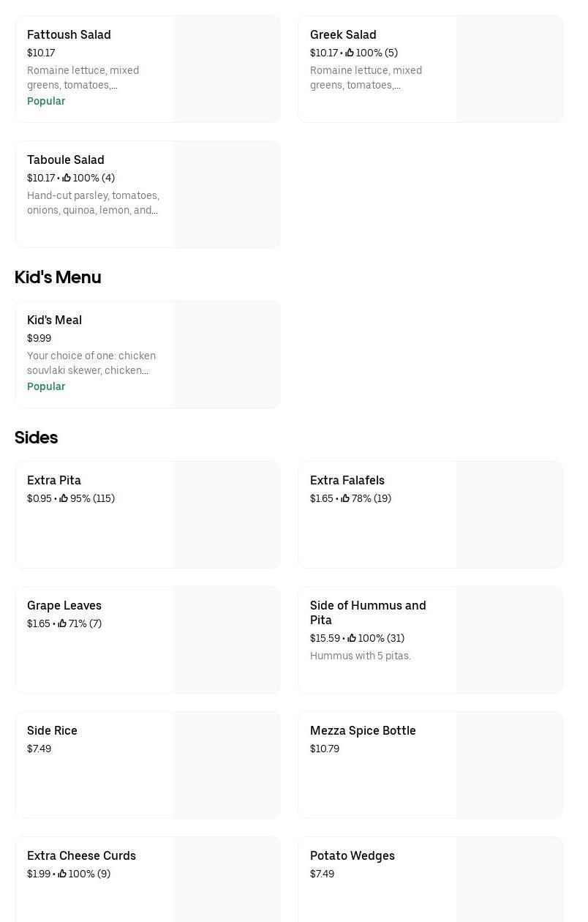
Task: Click the Kid's Meal image thumbnail
Action: point(227,355)
